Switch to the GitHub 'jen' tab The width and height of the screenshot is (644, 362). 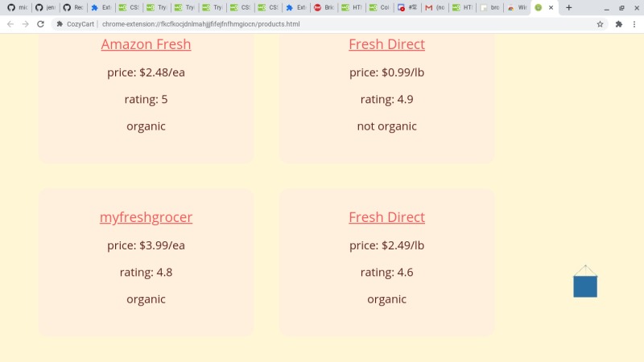pyautogui.click(x=45, y=7)
